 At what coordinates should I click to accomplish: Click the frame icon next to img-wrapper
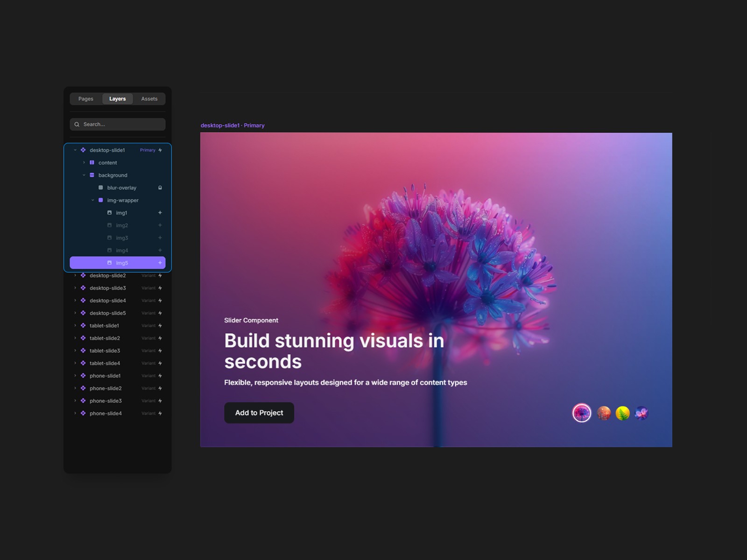click(100, 200)
